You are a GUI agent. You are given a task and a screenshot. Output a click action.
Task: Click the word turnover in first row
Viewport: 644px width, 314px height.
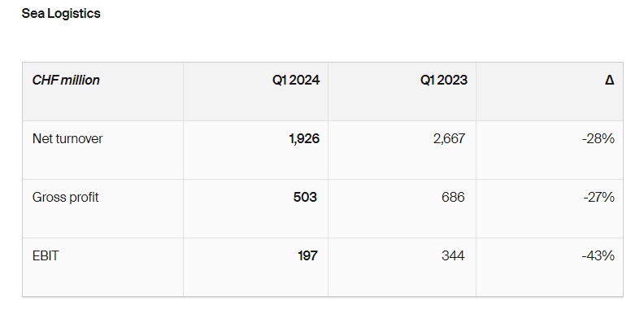click(79, 138)
